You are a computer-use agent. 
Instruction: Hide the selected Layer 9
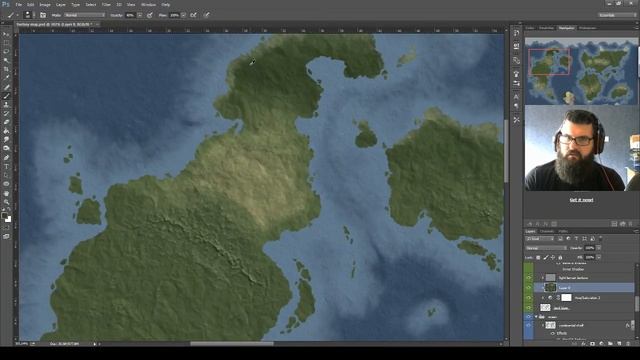(529, 287)
